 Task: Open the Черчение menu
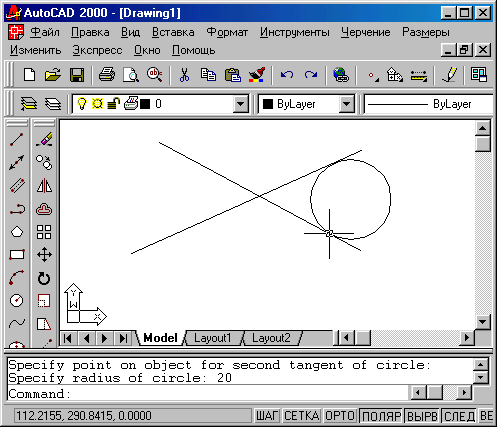pyautogui.click(x=365, y=32)
